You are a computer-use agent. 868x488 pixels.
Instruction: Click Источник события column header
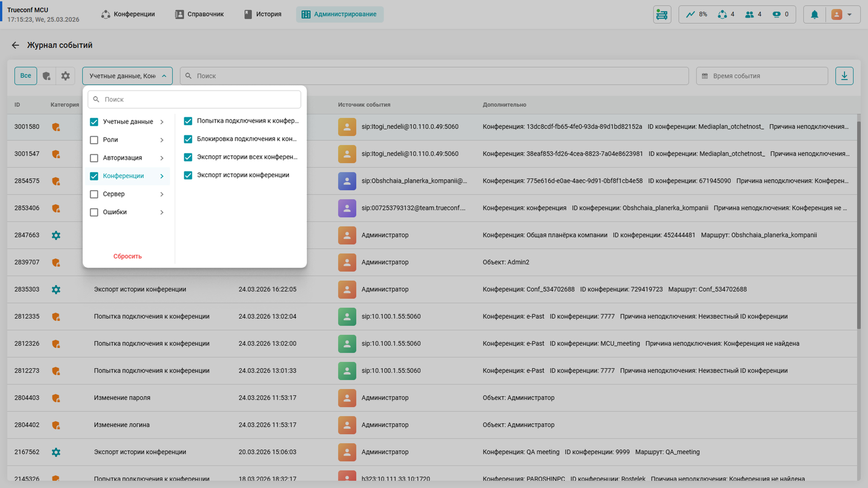click(364, 105)
